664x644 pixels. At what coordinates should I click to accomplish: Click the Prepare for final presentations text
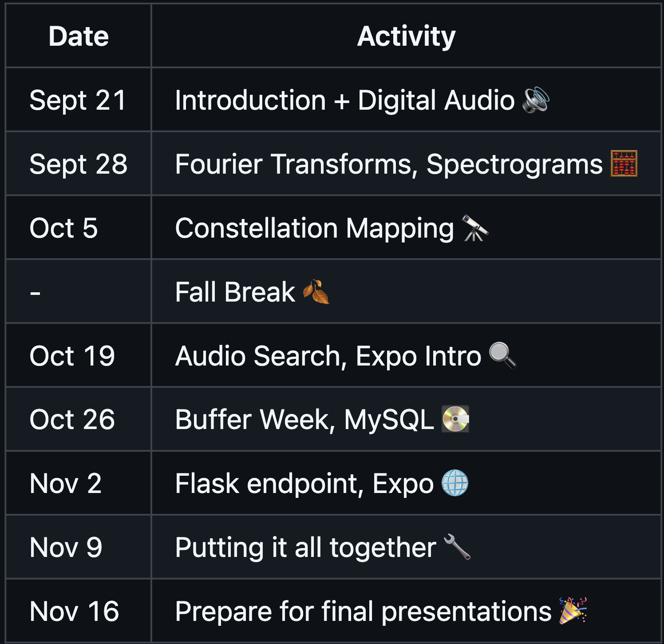point(363,611)
